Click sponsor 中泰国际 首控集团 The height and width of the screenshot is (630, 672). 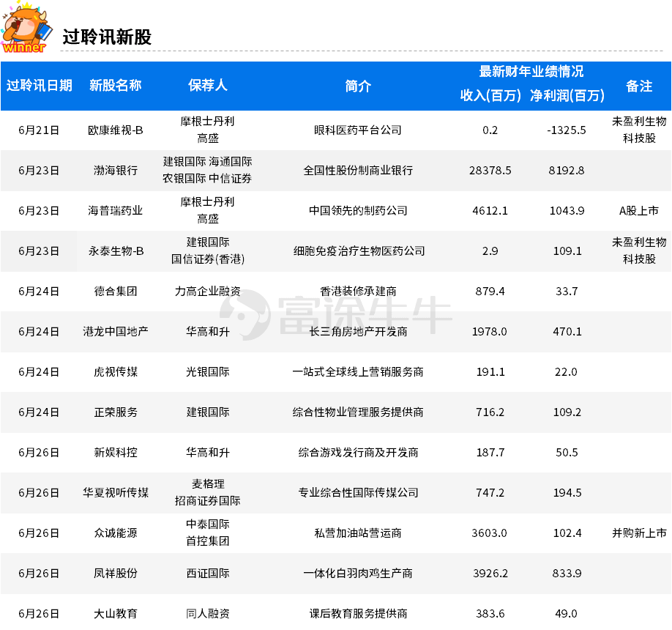[208, 533]
